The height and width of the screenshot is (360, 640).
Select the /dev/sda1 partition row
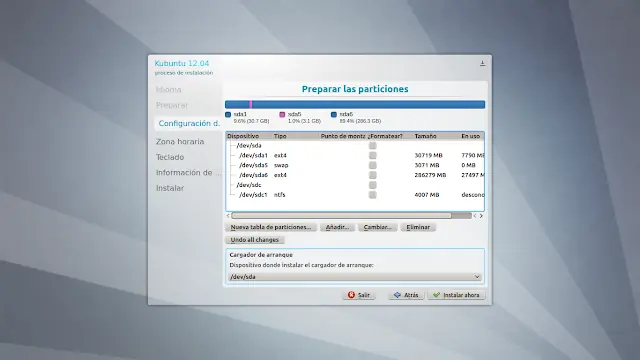(355, 155)
